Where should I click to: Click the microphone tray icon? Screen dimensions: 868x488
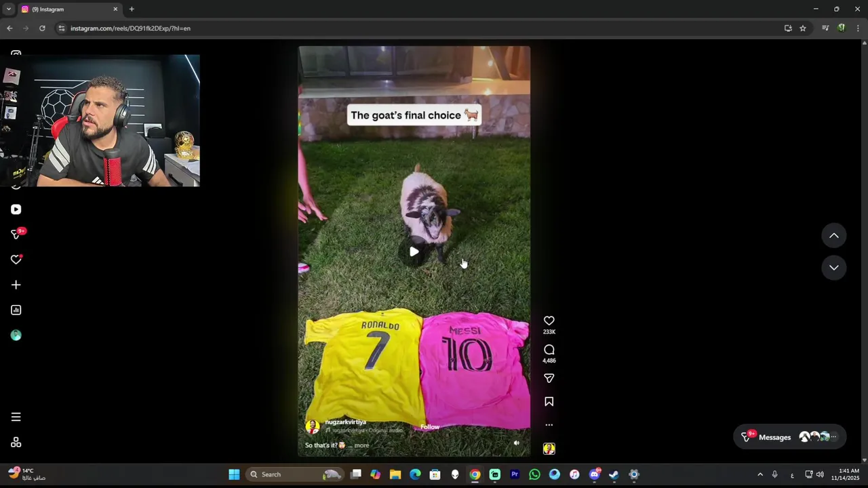pos(774,474)
